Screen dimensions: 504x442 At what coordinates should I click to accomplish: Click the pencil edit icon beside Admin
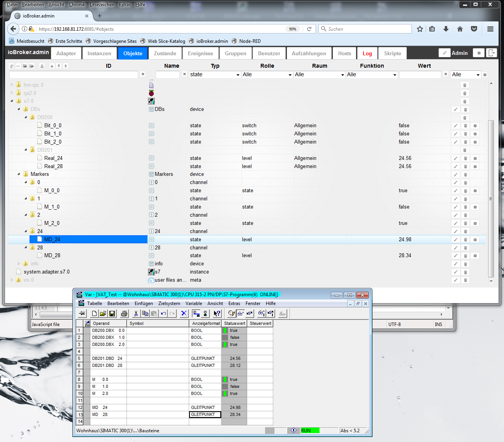click(444, 53)
